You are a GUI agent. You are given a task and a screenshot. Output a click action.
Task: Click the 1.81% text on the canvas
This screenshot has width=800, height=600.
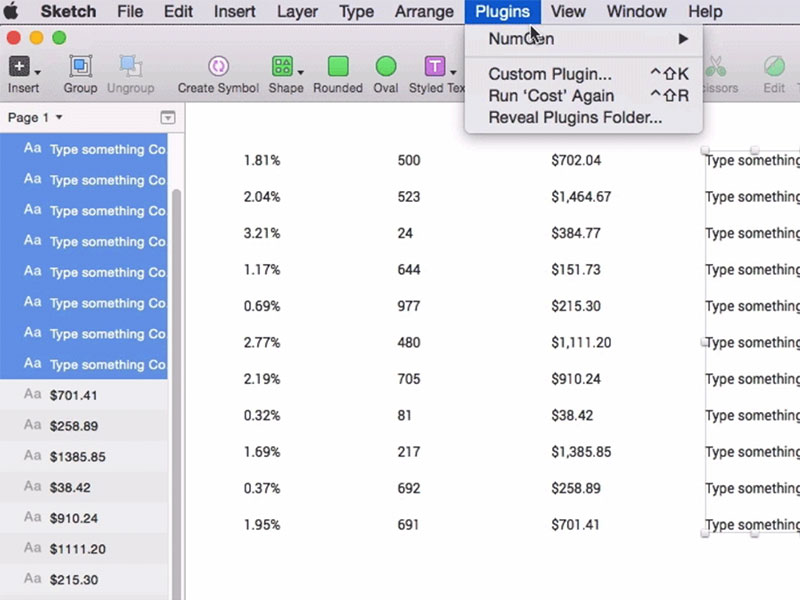262,160
